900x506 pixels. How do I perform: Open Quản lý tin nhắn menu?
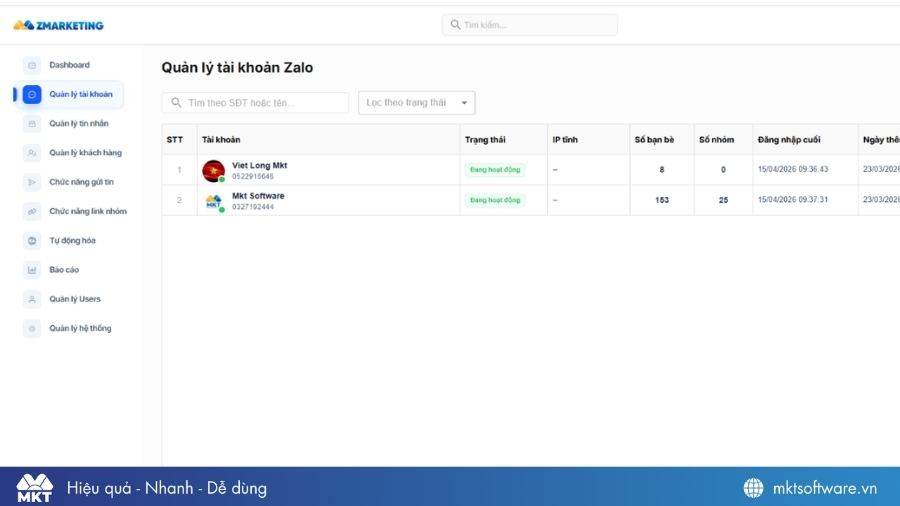(79, 123)
